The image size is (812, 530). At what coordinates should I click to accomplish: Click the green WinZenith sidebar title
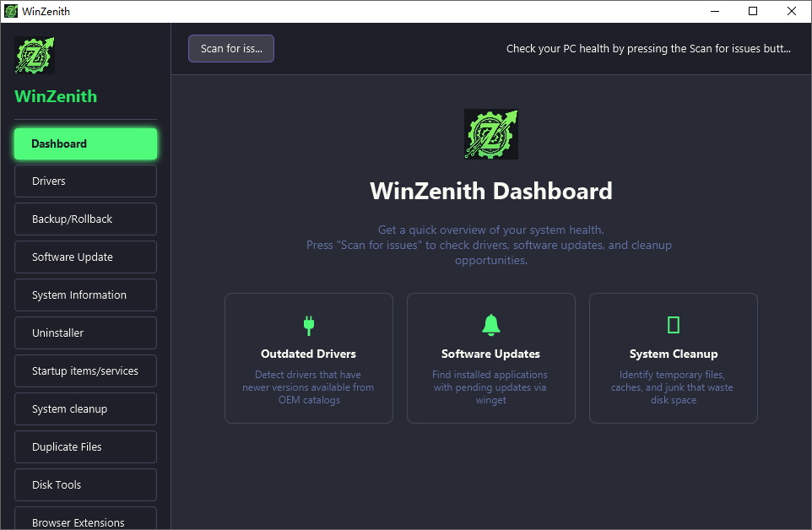click(56, 96)
